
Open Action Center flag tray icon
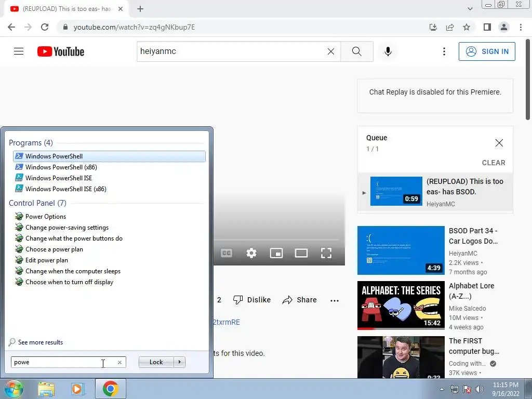click(467, 390)
